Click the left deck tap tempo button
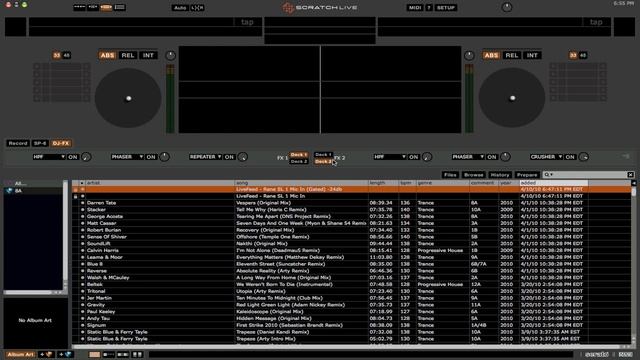The image size is (640, 360). pos(247,22)
